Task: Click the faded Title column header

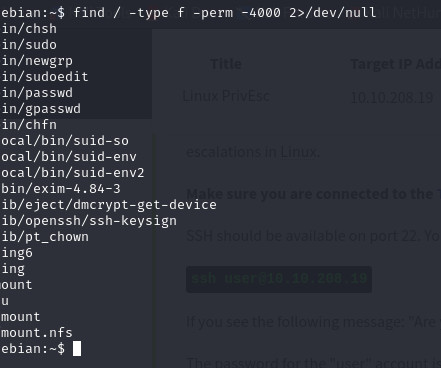Action: 226,64
